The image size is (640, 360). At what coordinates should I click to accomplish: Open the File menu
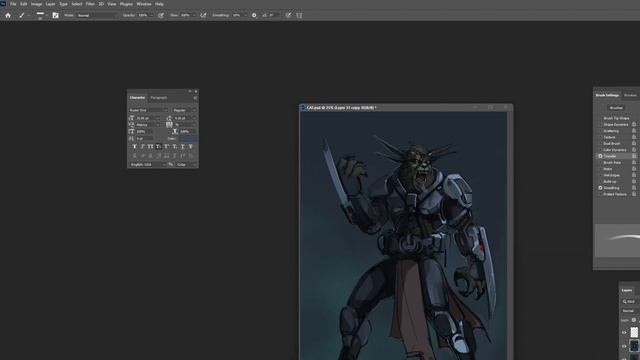click(x=13, y=4)
